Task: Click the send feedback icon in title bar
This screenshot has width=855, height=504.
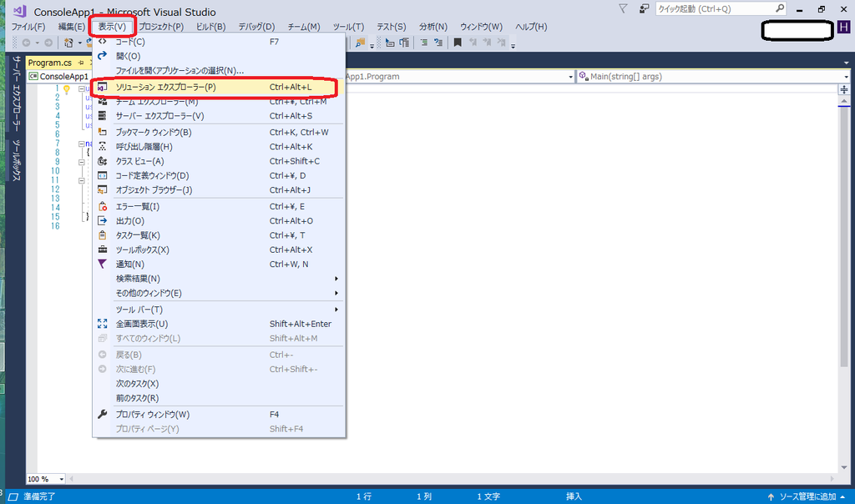Action: [644, 8]
